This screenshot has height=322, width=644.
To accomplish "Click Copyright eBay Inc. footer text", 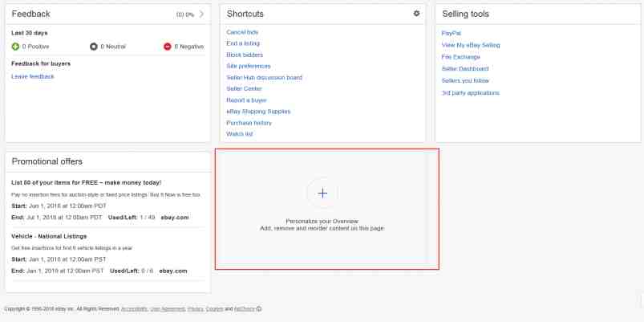I will point(62,309).
